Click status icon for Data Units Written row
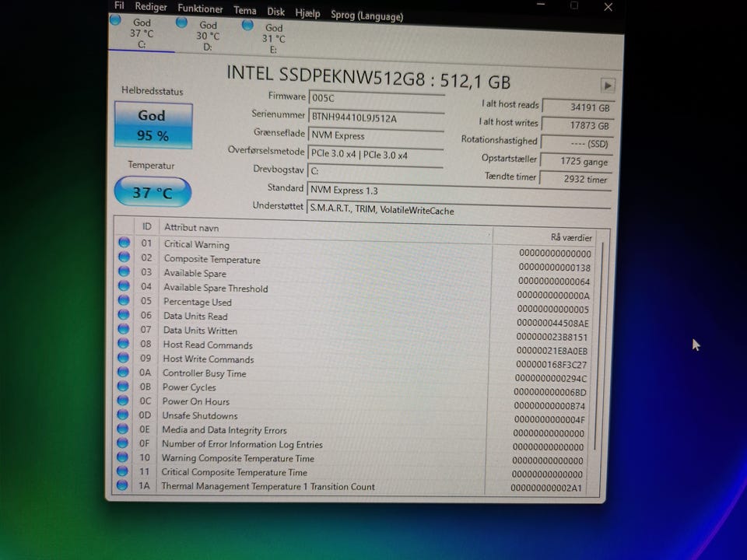The height and width of the screenshot is (560, 747). tap(124, 328)
